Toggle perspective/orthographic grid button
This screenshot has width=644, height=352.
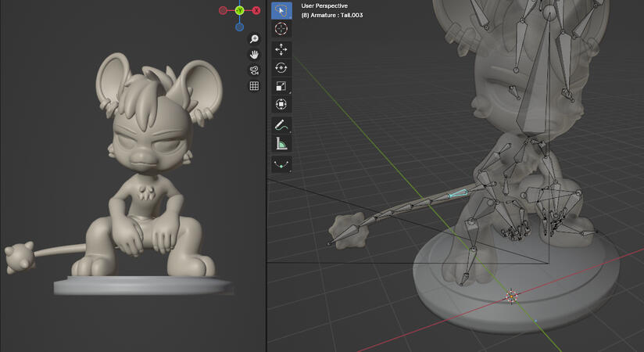pyautogui.click(x=254, y=86)
